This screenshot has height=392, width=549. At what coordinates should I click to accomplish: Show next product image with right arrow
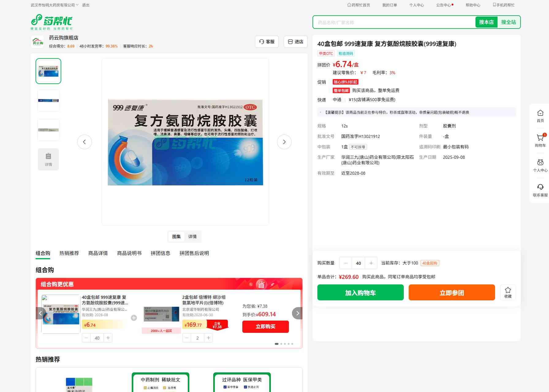point(284,142)
